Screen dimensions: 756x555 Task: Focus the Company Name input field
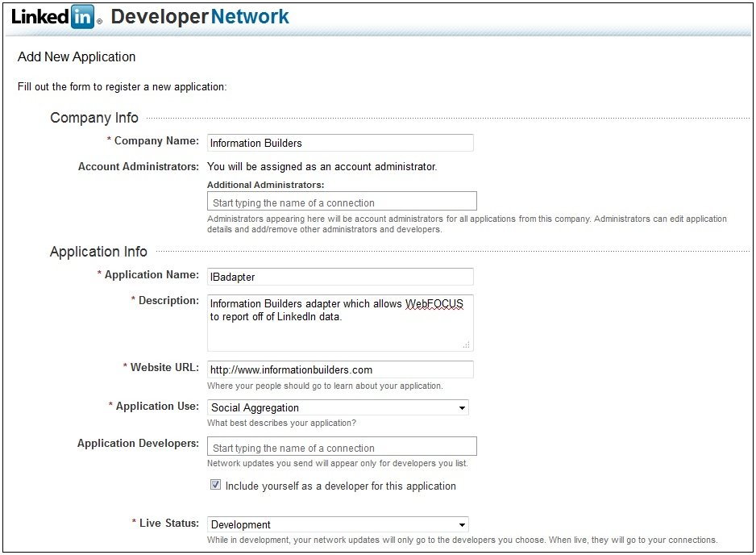(x=340, y=143)
